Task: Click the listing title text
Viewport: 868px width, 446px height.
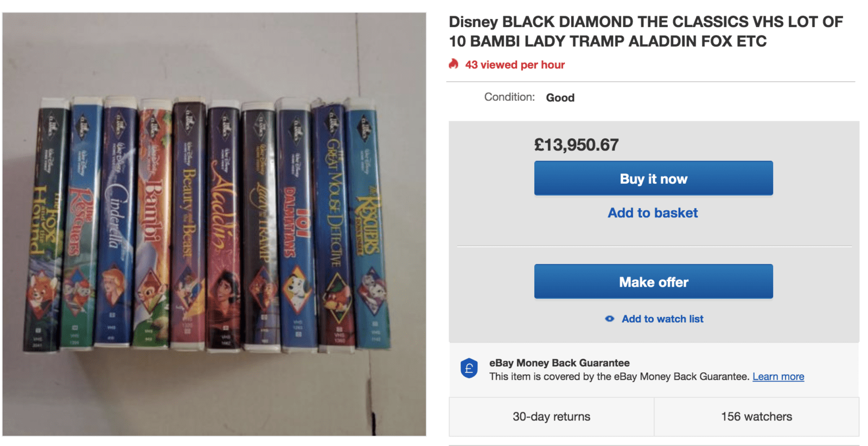Action: [x=646, y=31]
